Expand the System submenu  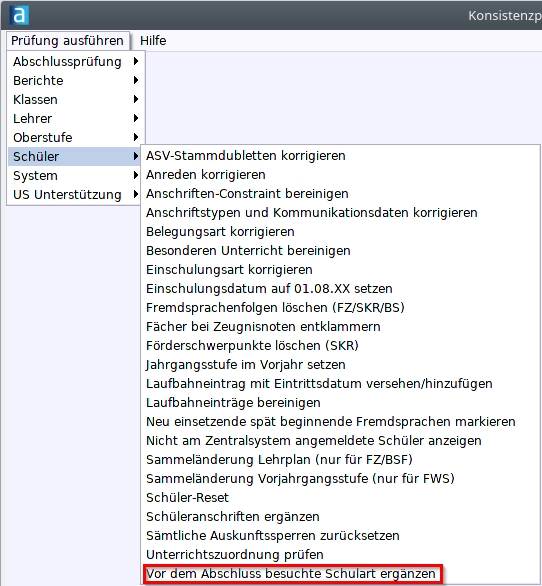coord(74,175)
